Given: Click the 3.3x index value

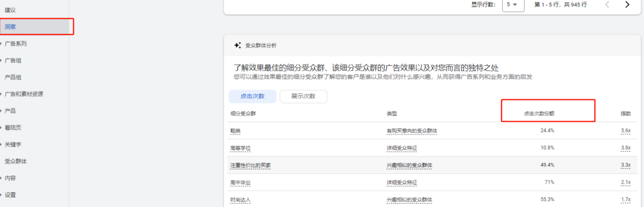Looking at the screenshot, I should [626, 165].
